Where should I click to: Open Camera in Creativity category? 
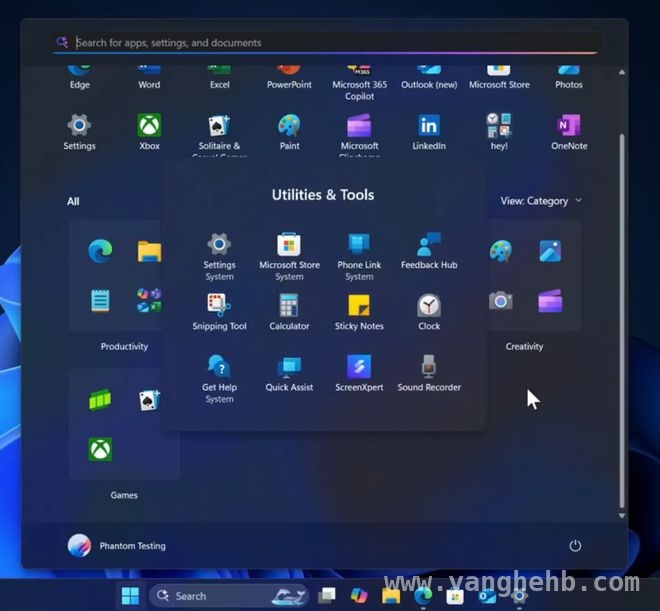tap(500, 300)
